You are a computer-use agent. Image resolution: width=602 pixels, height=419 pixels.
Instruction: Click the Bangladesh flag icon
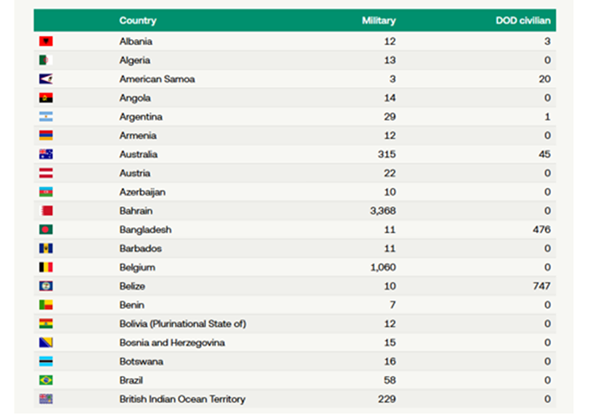45,230
